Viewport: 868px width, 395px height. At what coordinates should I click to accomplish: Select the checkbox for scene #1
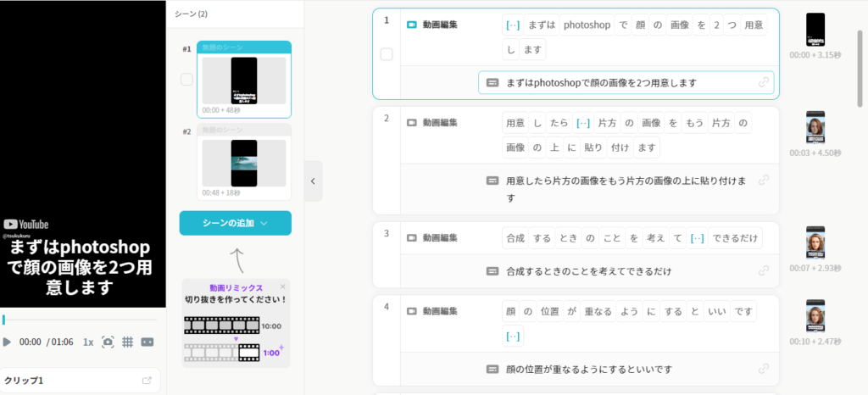click(x=187, y=80)
